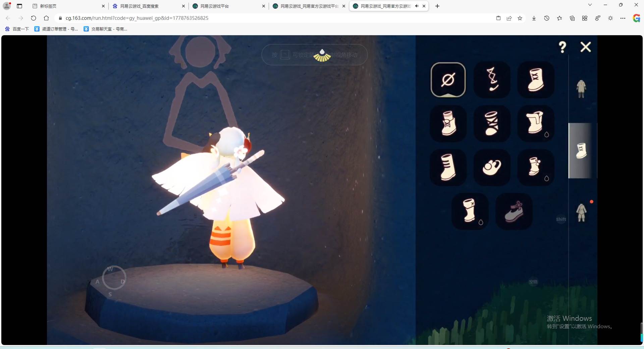Expand the tab search dropdown chevron

(x=590, y=5)
